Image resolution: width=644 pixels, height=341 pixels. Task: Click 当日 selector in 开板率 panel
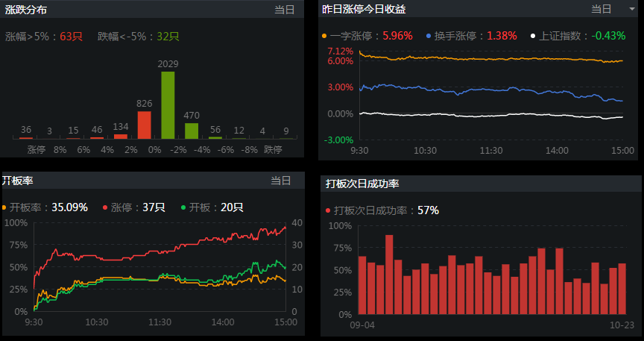pos(280,180)
